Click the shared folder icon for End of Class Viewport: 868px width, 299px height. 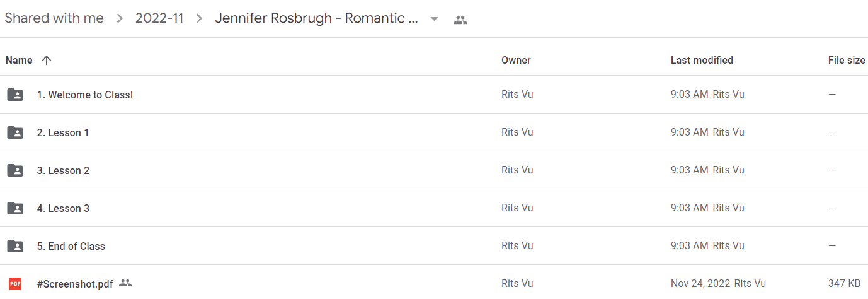(15, 246)
